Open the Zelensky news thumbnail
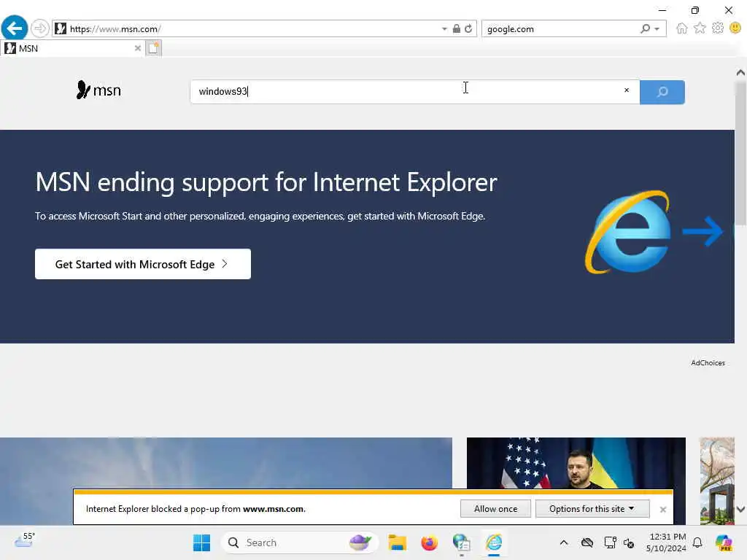Screen dimensions: 747x560 coord(576,463)
